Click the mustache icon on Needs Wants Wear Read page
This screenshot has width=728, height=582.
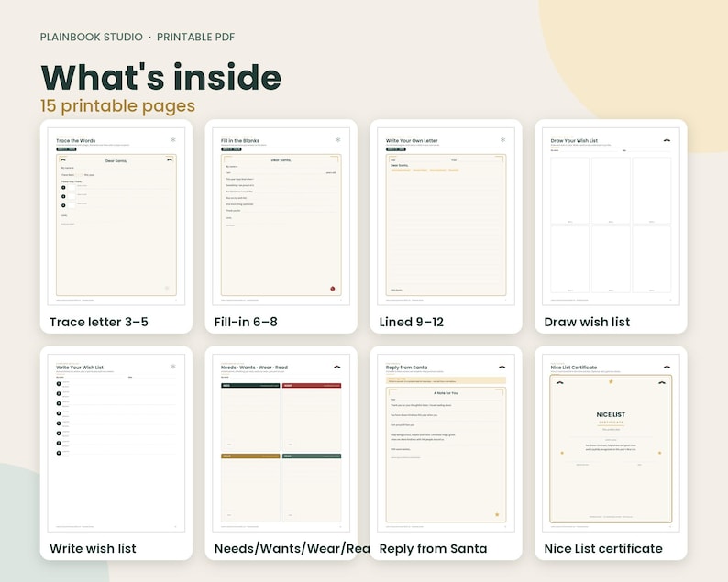click(x=337, y=367)
